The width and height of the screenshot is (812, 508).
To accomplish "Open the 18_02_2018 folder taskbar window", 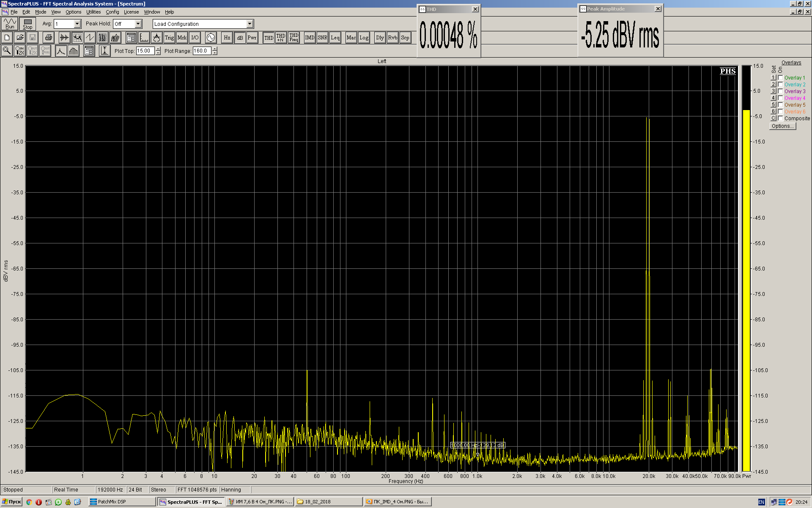I will [329, 502].
